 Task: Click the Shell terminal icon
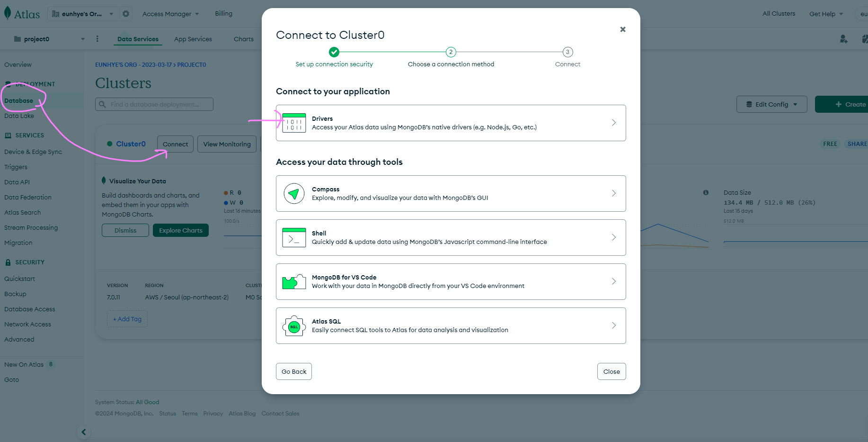294,237
